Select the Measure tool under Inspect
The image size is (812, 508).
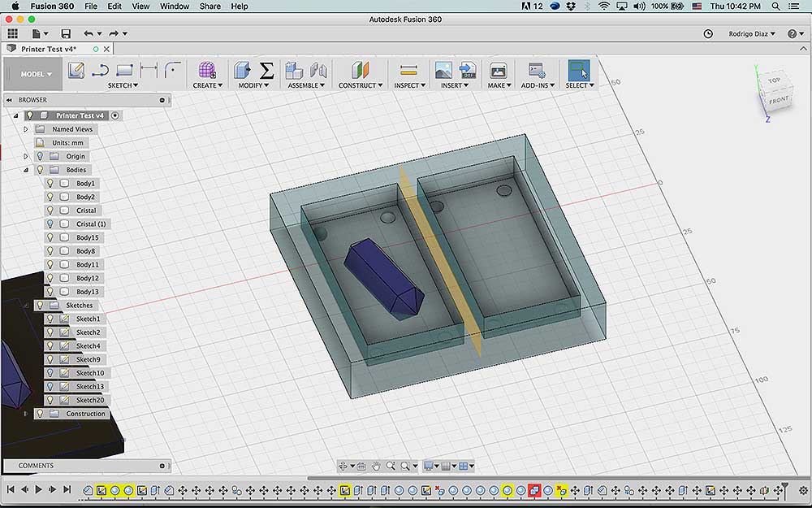[x=408, y=70]
